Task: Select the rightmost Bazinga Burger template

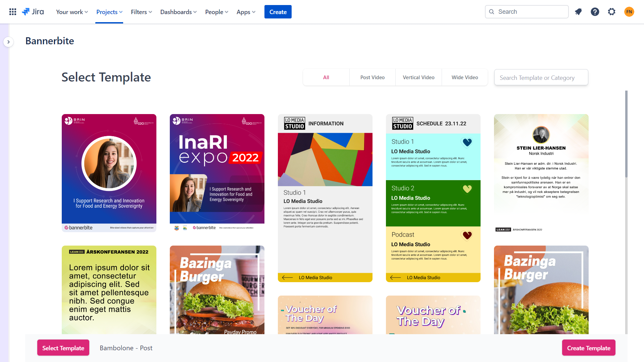Action: coord(541,290)
